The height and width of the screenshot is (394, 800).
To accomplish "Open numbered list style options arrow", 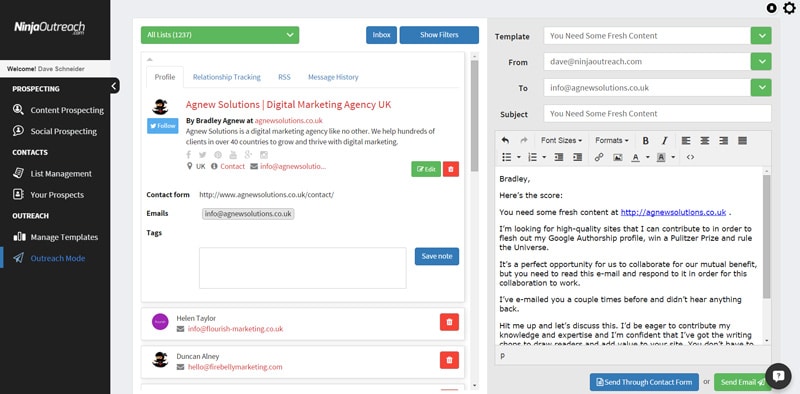I will coord(544,157).
